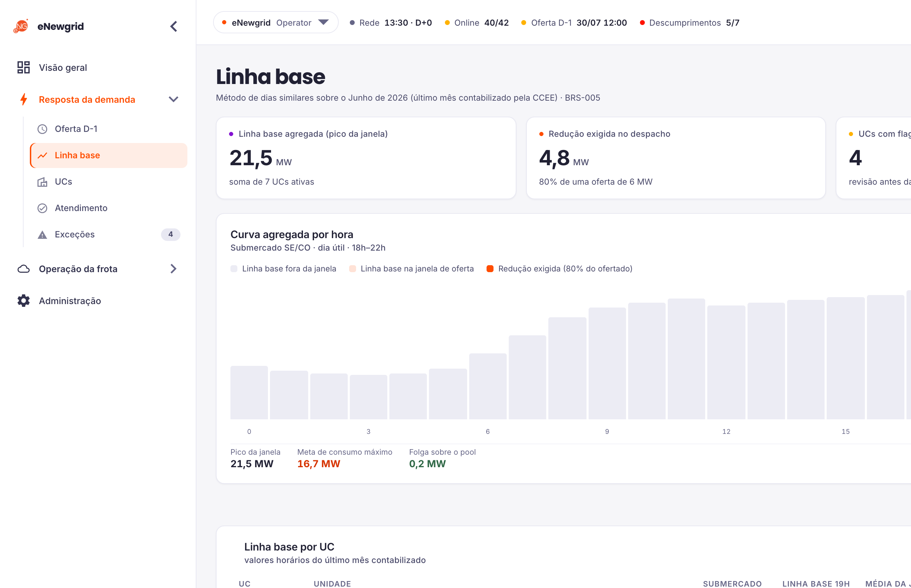Screen dimensions: 911x588
Task: Toggle legend Linha base fora da janela
Action: tap(284, 269)
